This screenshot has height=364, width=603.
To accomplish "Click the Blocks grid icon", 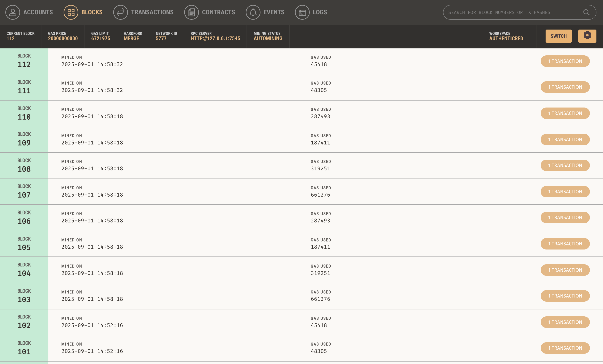I will (71, 12).
